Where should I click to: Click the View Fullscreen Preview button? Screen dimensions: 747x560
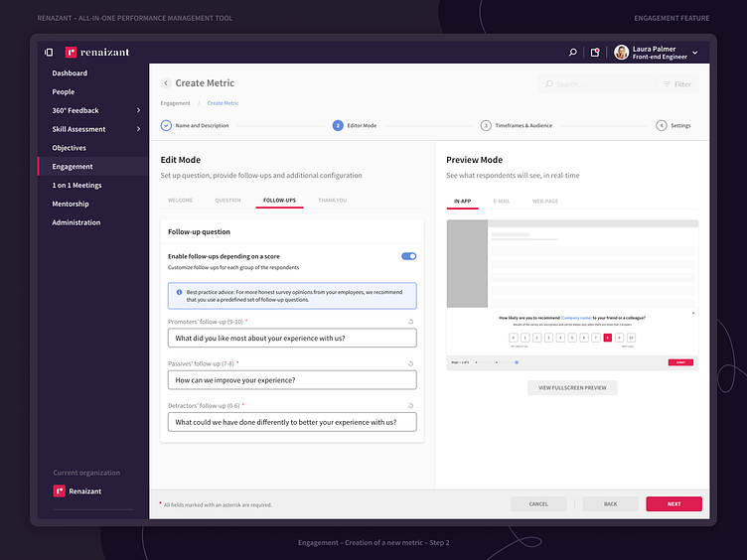(572, 387)
